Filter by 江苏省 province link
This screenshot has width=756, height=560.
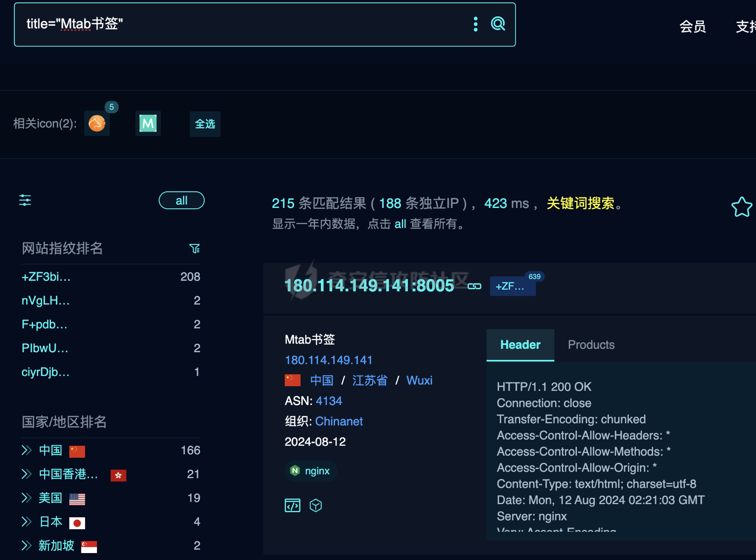point(370,380)
